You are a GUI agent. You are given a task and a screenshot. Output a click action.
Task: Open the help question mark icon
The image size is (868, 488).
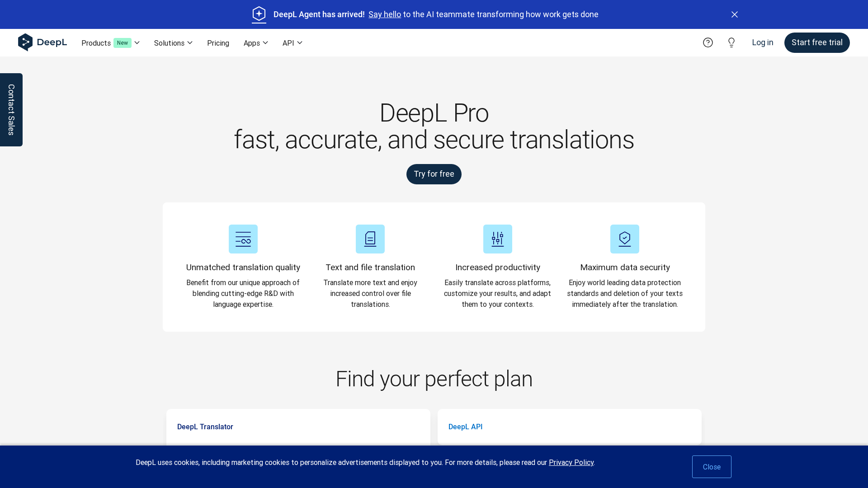pos(708,42)
